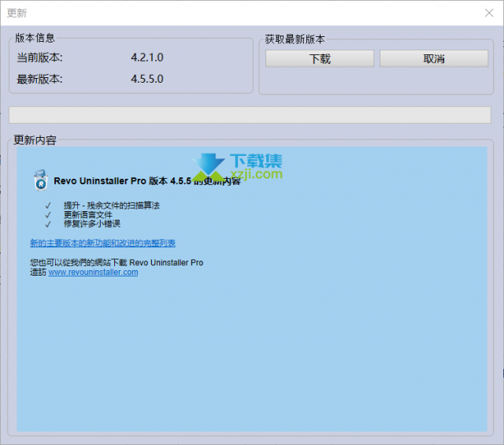Click the 您也可以從我們的網站下載 Revo Uninstaller Pro text
Image resolution: width=504 pixels, height=445 pixels.
[117, 263]
